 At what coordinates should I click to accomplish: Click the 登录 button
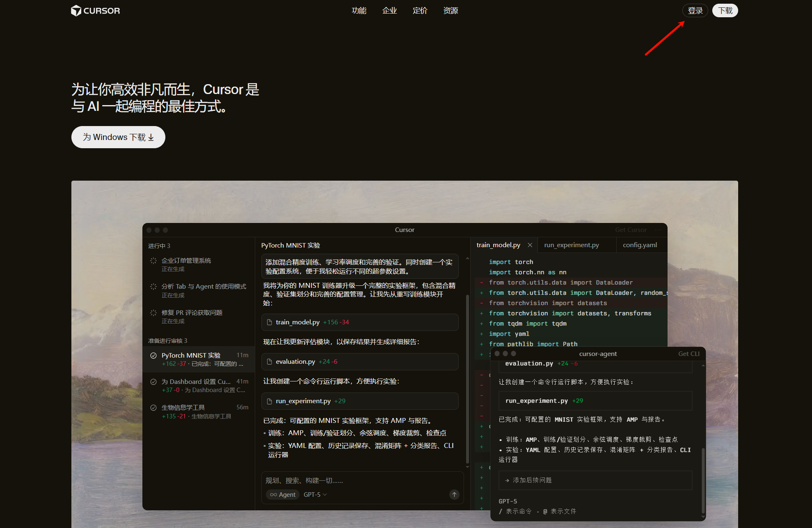click(x=695, y=10)
